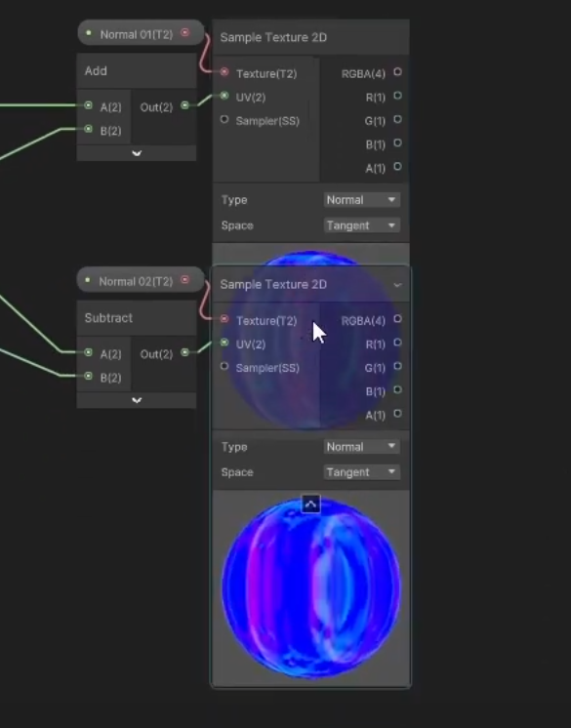Click the Normal 01(T2) property node output port
The height and width of the screenshot is (728, 571).
point(185,32)
